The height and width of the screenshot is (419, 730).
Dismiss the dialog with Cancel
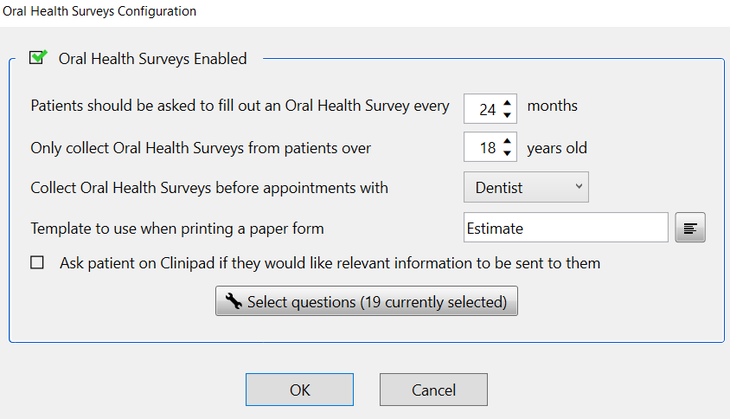point(433,390)
